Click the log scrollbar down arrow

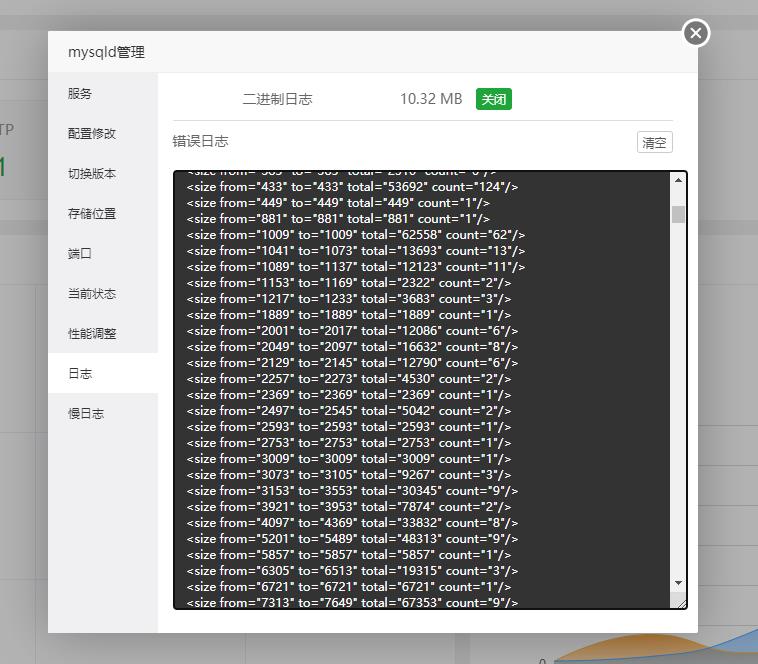coord(678,583)
